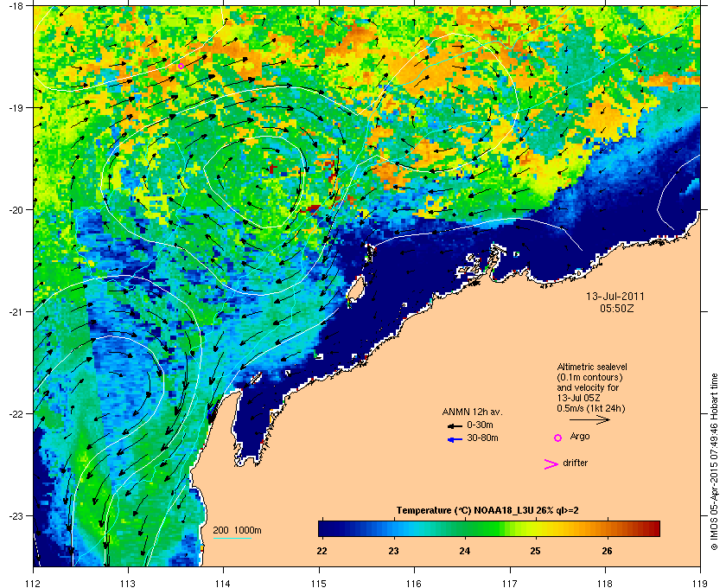This screenshot has width=726, height=588.
Task: Click the latitude axis label -19
Action: pos(16,107)
